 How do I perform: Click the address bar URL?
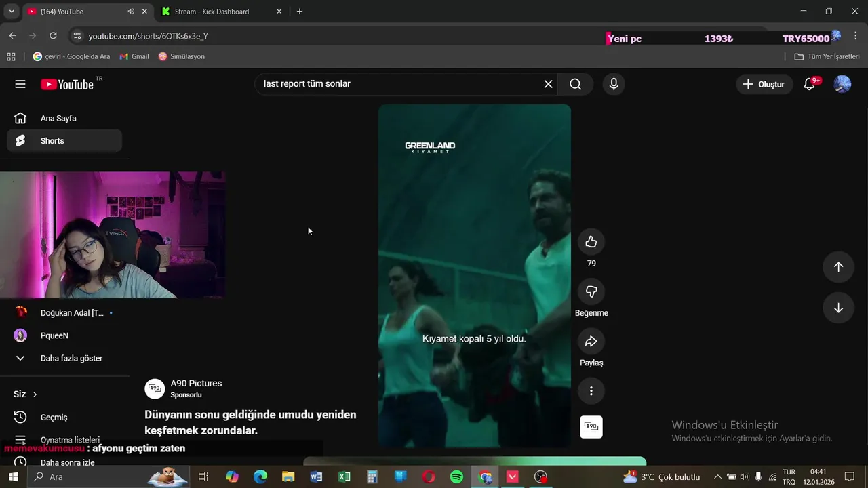click(149, 36)
